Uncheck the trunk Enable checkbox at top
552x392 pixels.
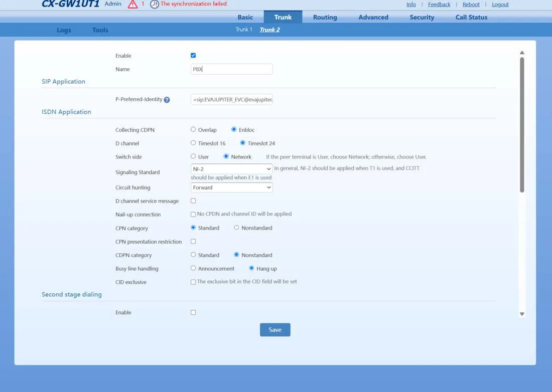click(x=193, y=55)
